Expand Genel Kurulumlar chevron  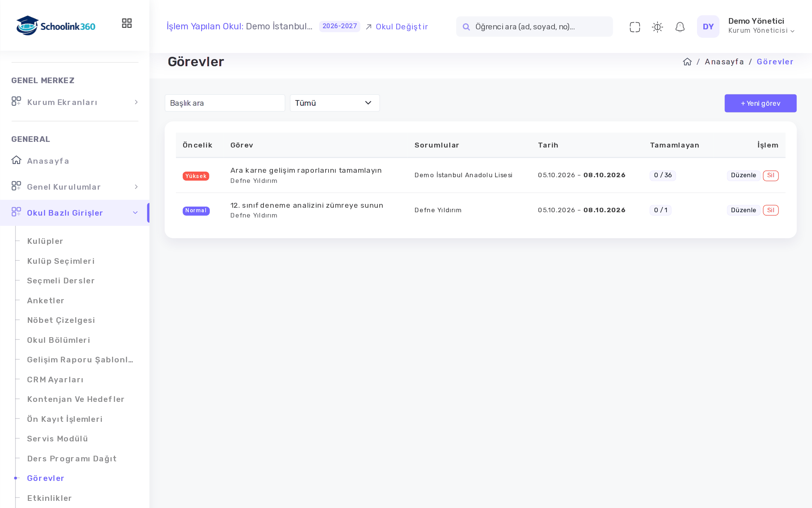click(x=136, y=187)
